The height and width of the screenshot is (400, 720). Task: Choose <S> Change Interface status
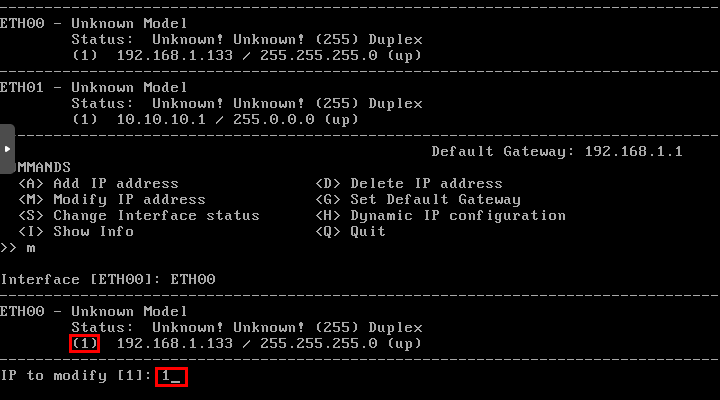tap(139, 216)
